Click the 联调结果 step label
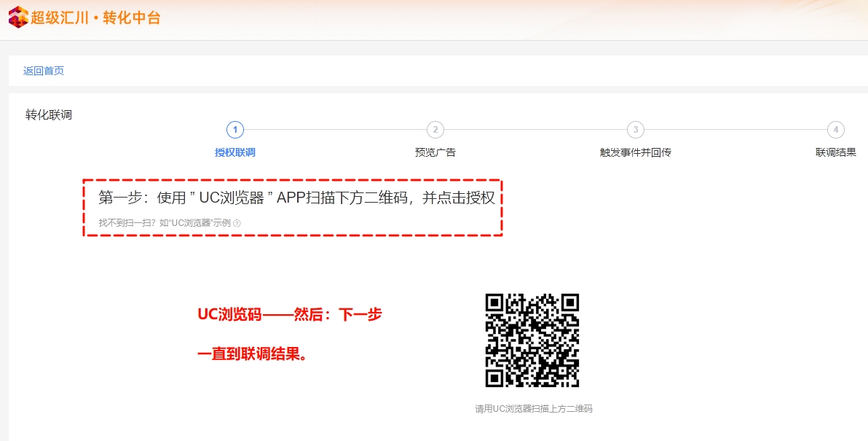 836,152
